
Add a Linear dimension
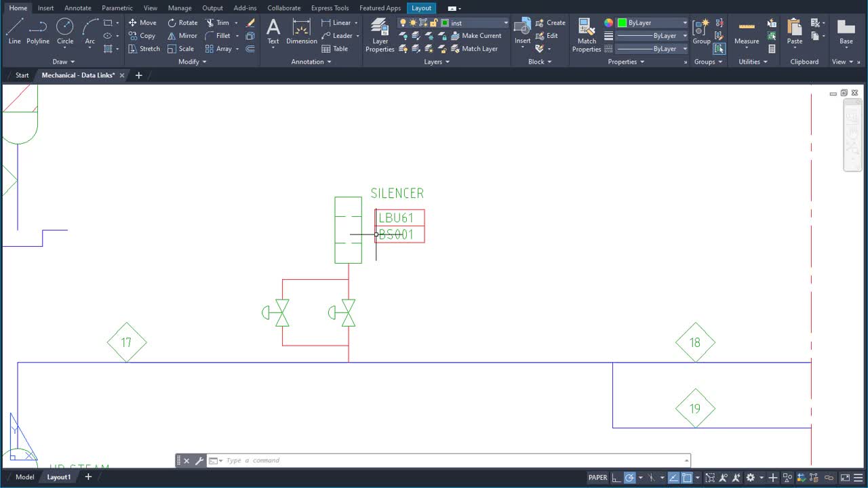(336, 22)
